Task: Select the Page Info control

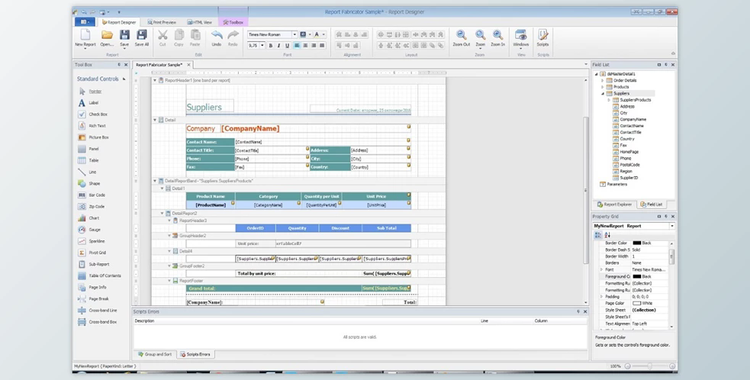Action: (92, 287)
